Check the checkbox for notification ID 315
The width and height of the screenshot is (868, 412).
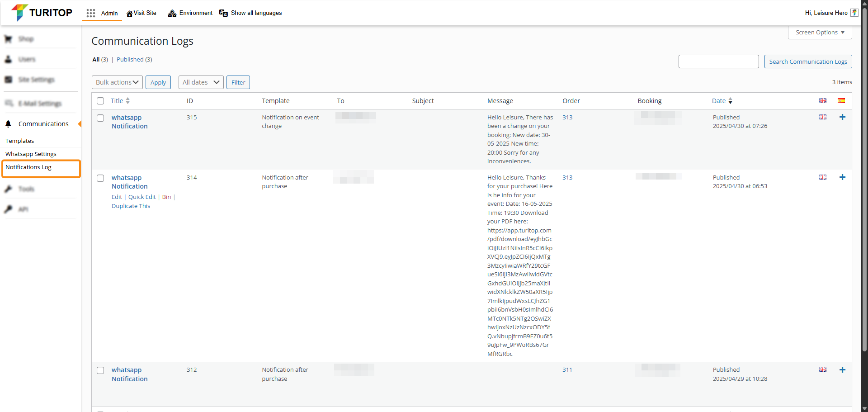pyautogui.click(x=100, y=118)
